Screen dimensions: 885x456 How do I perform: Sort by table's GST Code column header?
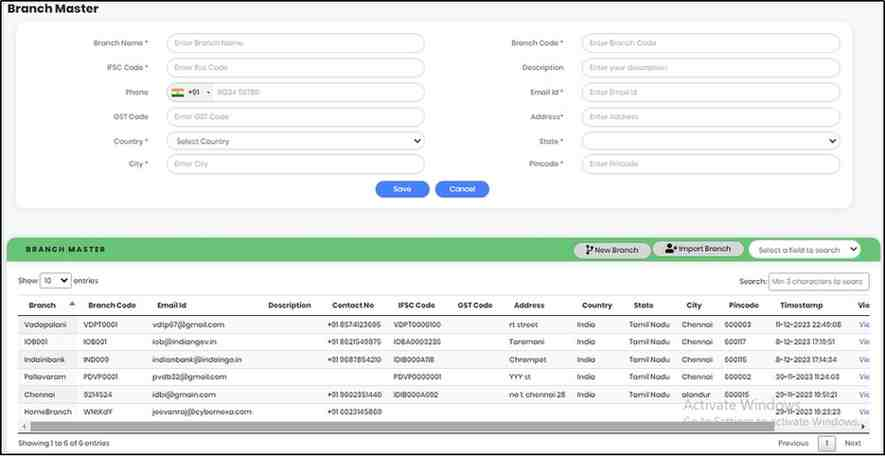coord(475,305)
